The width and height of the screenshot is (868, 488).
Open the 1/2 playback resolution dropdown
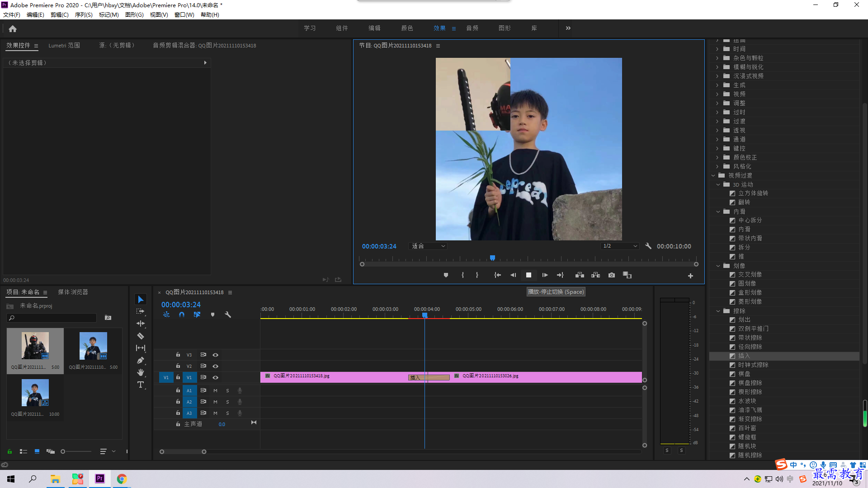coord(620,246)
